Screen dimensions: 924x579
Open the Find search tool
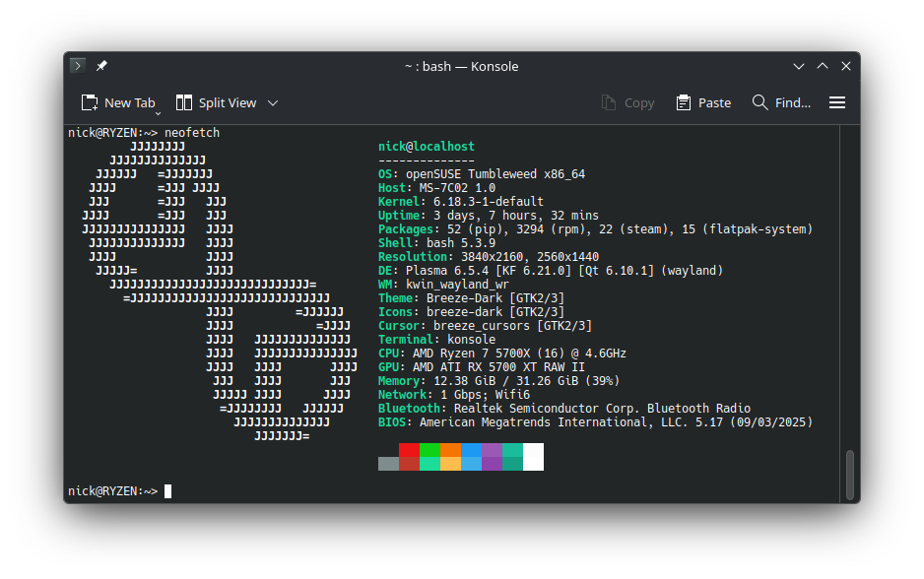781,103
